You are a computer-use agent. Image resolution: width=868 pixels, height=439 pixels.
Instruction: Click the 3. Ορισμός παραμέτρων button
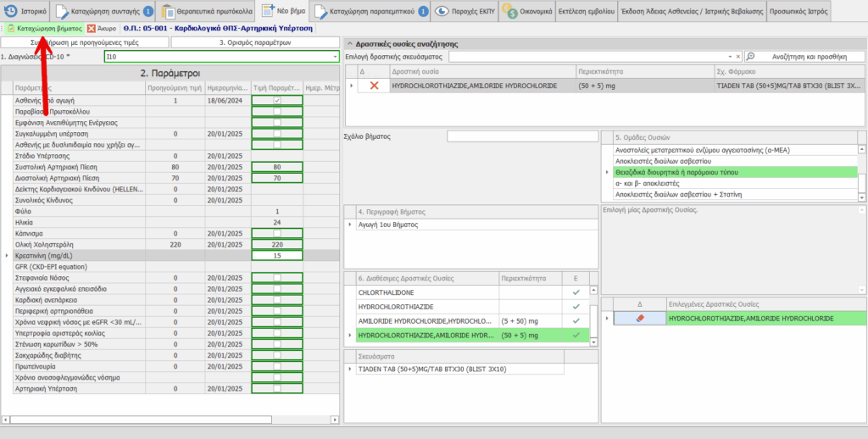point(255,42)
